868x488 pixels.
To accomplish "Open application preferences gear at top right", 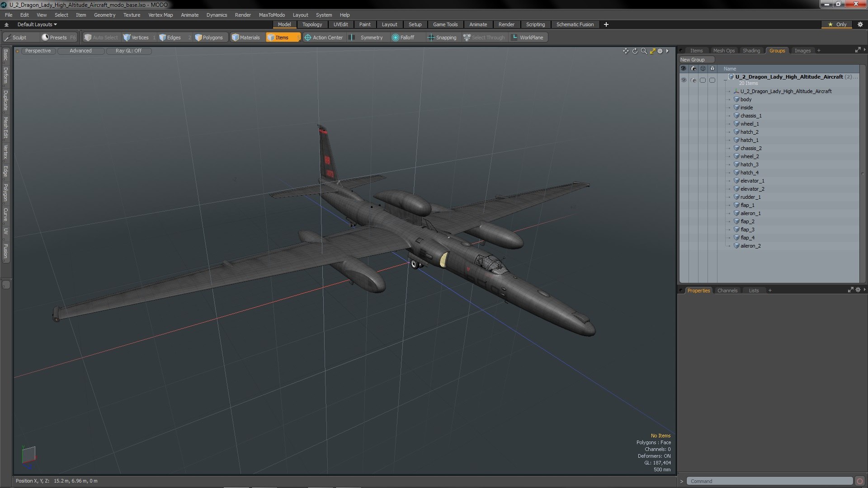I will tap(860, 24).
